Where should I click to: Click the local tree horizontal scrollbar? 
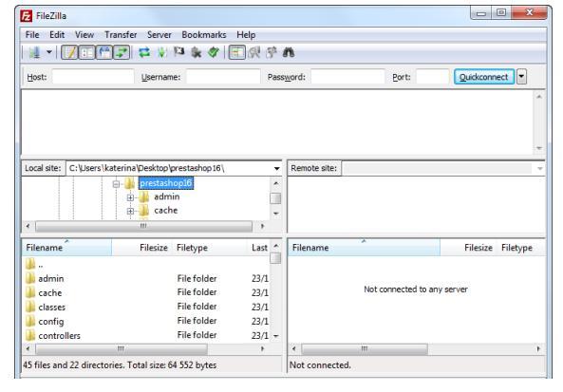(143, 226)
